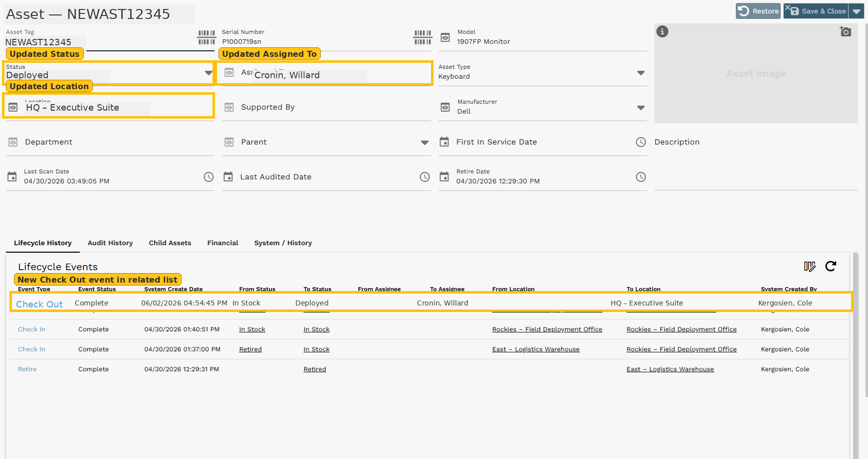
Task: Open the Parent lookup icon
Action: [x=229, y=142]
